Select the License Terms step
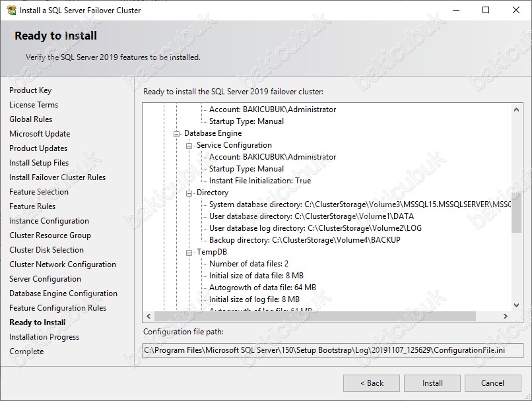Screen dimensions: 532x401 (34, 105)
